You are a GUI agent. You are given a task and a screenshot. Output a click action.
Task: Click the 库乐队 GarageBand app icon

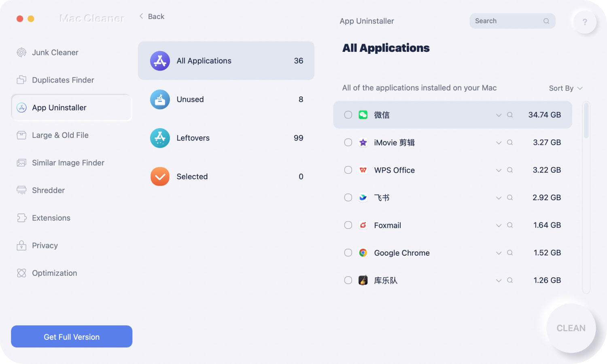tap(363, 280)
